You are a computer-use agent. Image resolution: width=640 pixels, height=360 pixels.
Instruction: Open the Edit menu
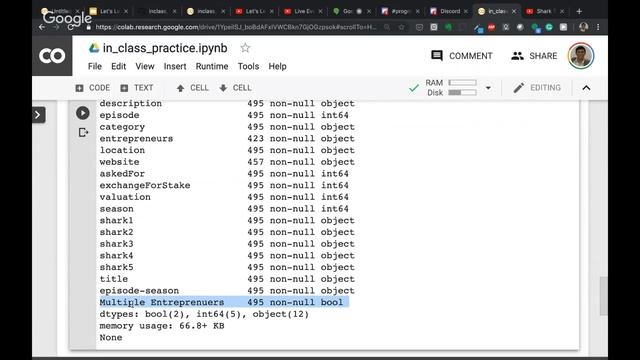(x=118, y=66)
